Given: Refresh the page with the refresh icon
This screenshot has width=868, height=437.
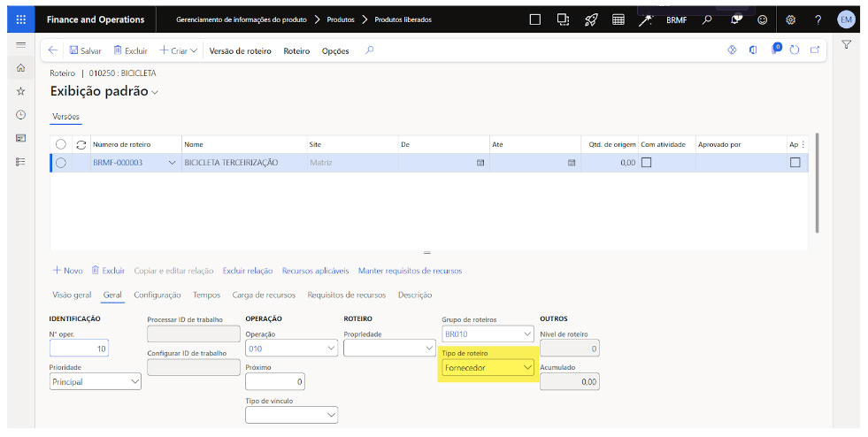Looking at the screenshot, I should coord(795,50).
